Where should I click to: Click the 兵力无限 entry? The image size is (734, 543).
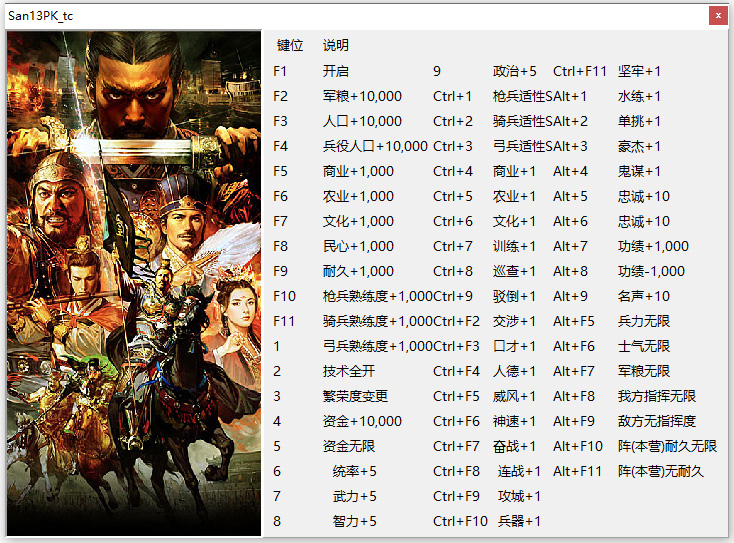644,322
